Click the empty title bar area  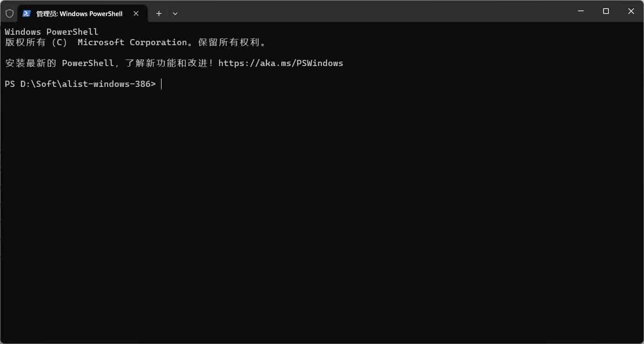coord(369,11)
